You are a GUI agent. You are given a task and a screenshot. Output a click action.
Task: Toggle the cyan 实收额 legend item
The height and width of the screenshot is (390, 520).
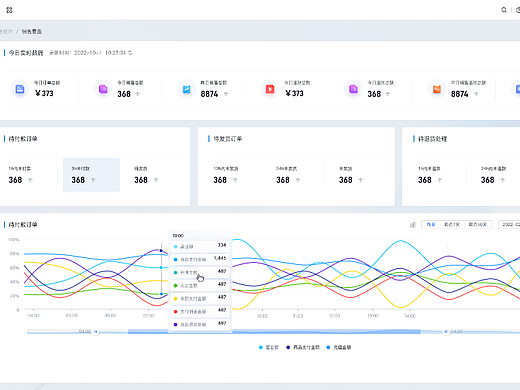[x=269, y=347]
